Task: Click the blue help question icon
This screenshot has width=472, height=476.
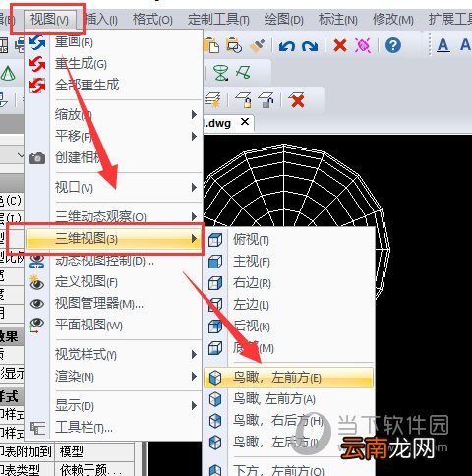Action: tap(393, 45)
